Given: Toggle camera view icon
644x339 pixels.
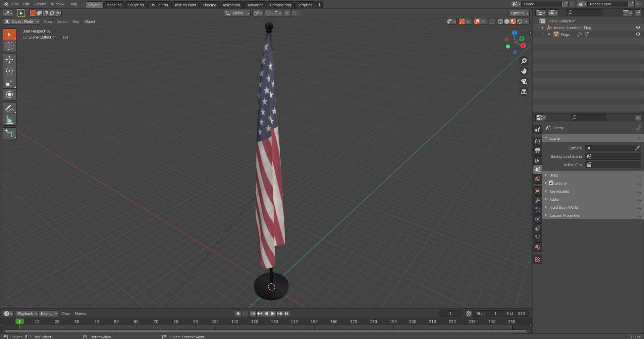Looking at the screenshot, I should click(524, 81).
